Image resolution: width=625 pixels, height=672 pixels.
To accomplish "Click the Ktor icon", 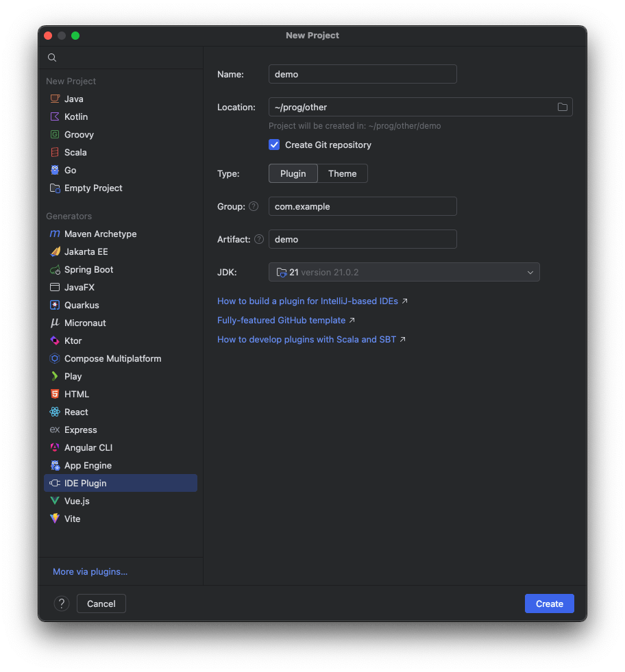I will 55,340.
